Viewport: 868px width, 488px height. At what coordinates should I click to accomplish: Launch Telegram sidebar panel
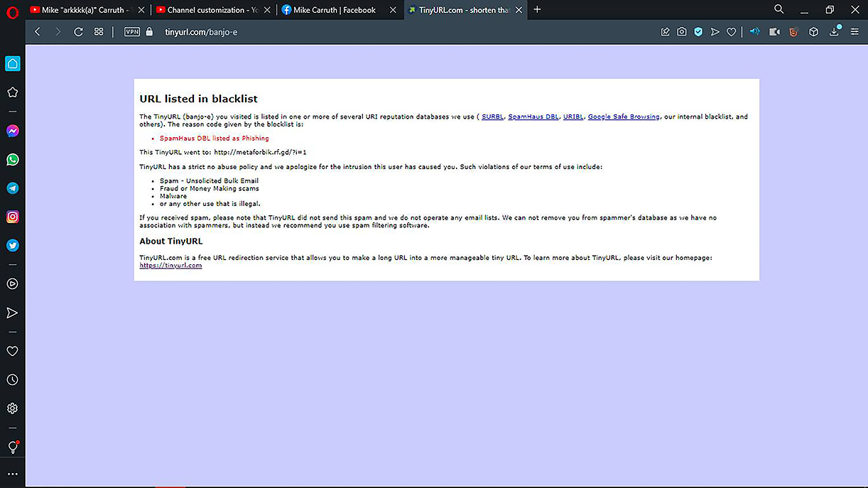tap(12, 188)
